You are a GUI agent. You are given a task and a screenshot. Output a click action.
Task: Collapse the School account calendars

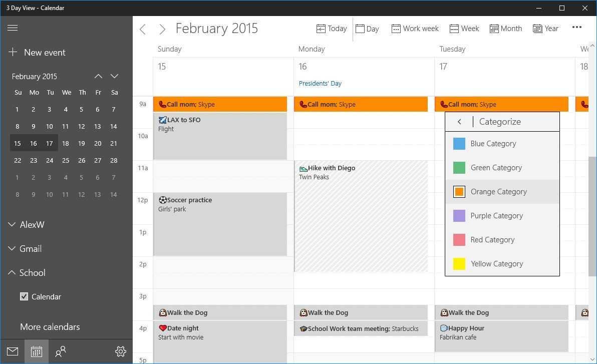pos(27,272)
